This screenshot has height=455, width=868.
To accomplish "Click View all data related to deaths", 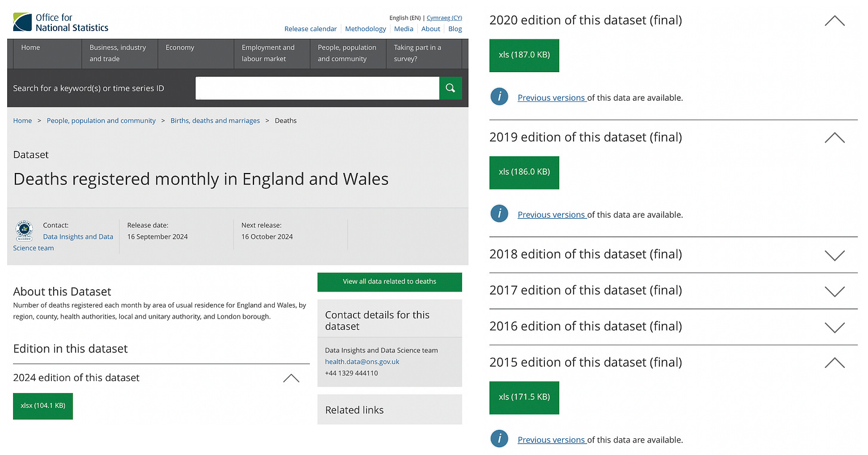I will [x=389, y=281].
